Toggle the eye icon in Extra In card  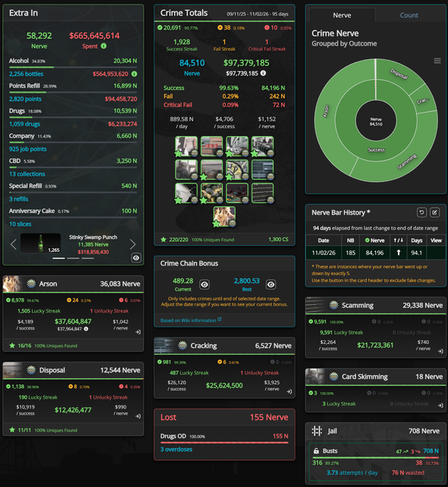pyautogui.click(x=136, y=258)
